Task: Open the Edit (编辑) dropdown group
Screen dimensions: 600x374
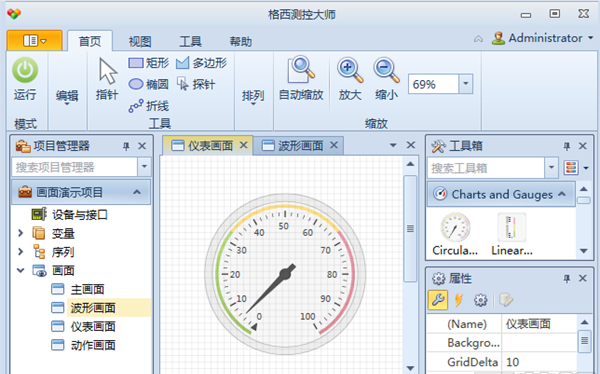Action: point(67,97)
